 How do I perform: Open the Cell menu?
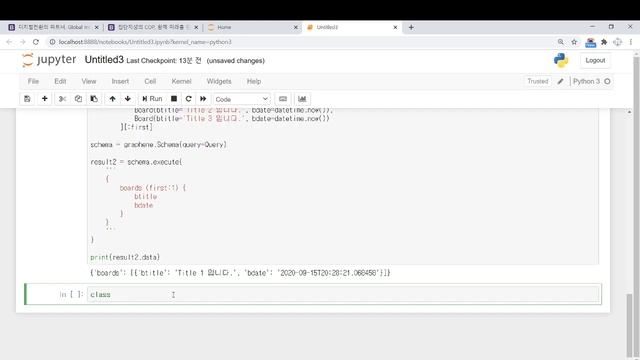[150, 81]
